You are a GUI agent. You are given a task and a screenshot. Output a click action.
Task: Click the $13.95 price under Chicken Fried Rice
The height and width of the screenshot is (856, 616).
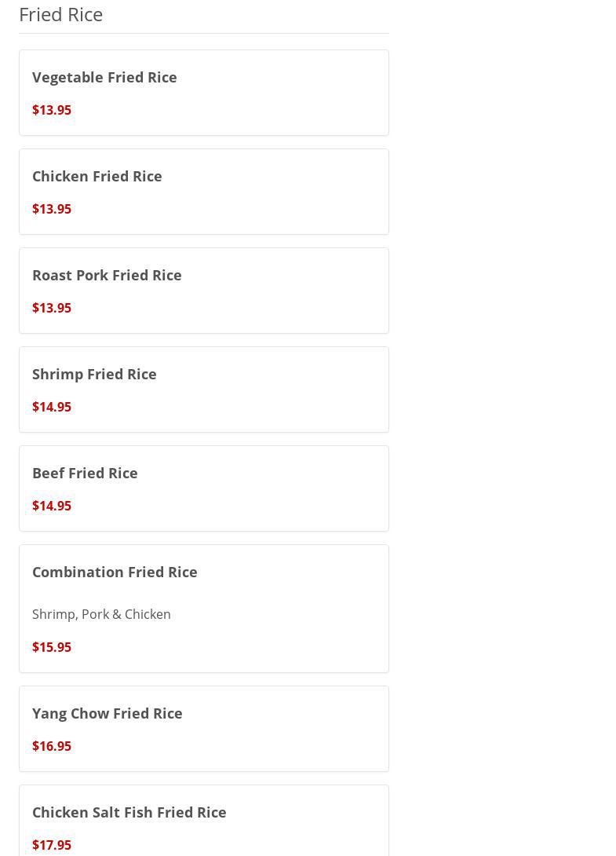point(52,209)
